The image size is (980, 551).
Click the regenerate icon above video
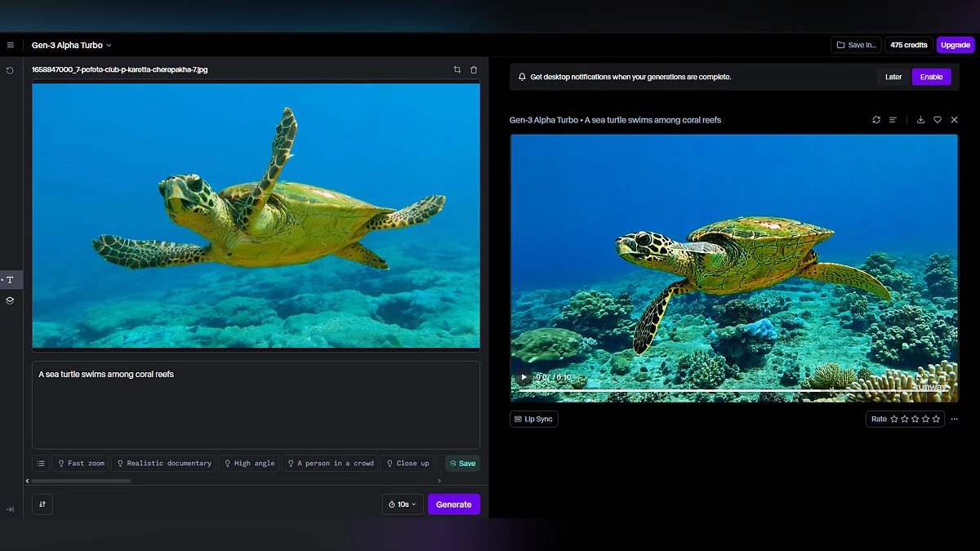coord(876,120)
